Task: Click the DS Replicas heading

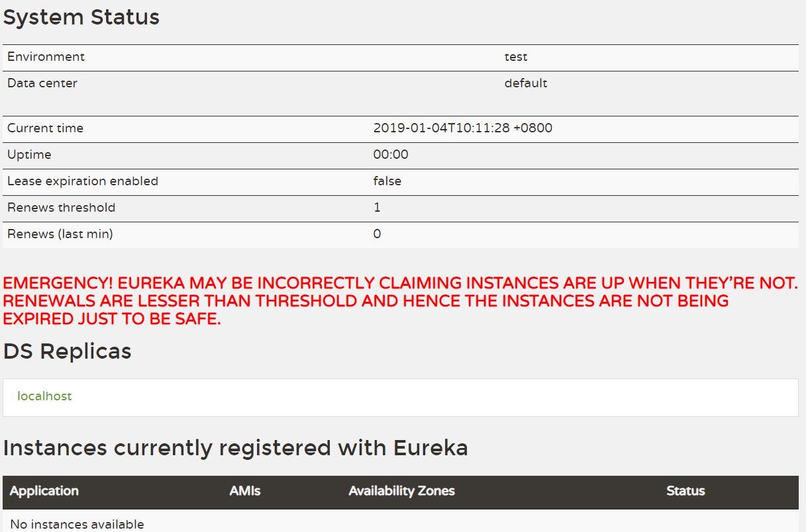Action: pyautogui.click(x=68, y=351)
